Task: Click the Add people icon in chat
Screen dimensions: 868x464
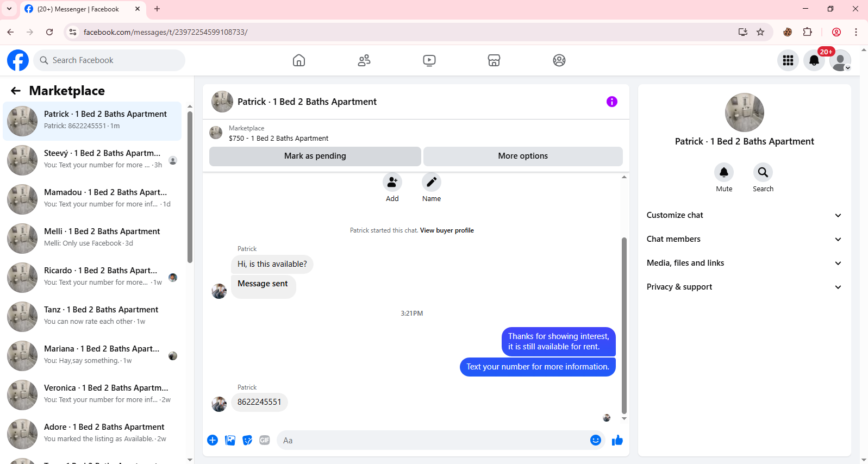Action: coord(392,182)
